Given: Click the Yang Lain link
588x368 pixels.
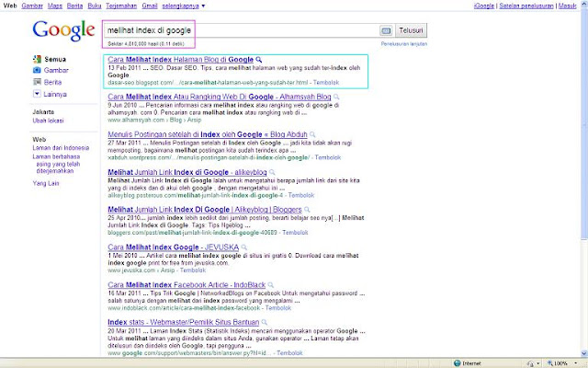Looking at the screenshot, I should coord(46,183).
